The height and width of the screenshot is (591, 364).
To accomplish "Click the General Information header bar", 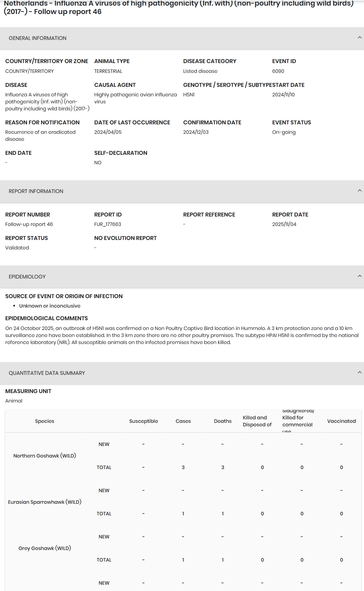I will (182, 38).
